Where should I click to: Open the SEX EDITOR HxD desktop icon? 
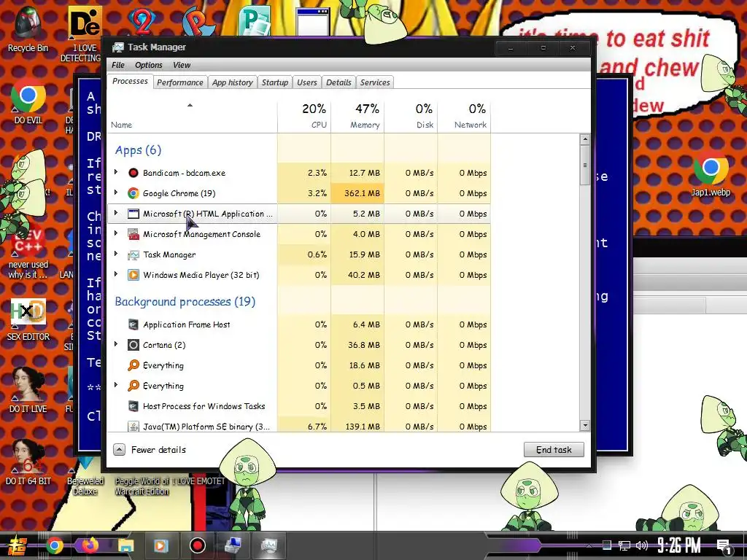pyautogui.click(x=28, y=319)
